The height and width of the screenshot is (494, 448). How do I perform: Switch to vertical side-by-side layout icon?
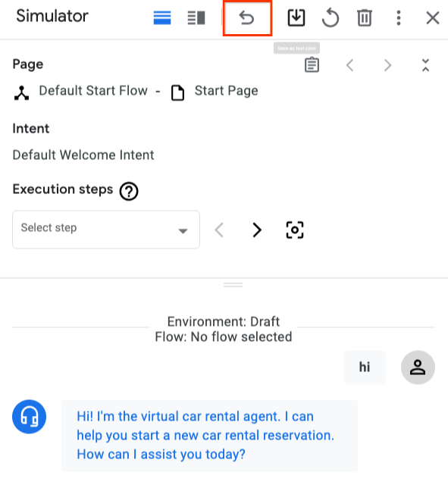coord(196,17)
